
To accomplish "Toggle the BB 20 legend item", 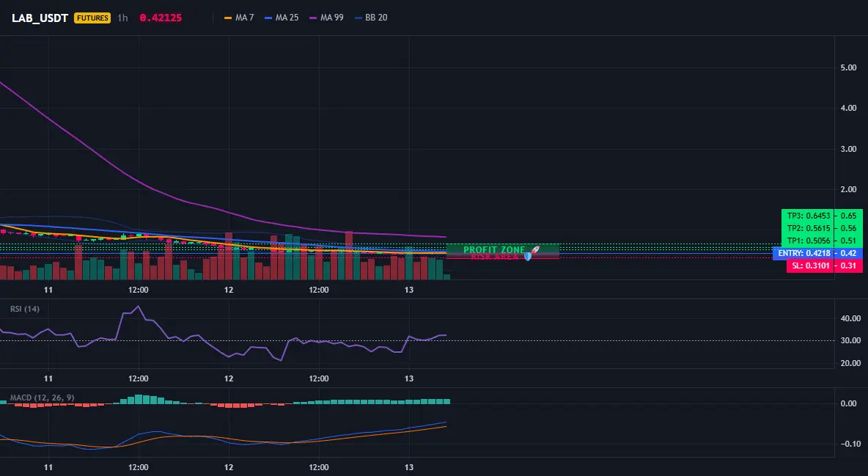I will coord(371,18).
